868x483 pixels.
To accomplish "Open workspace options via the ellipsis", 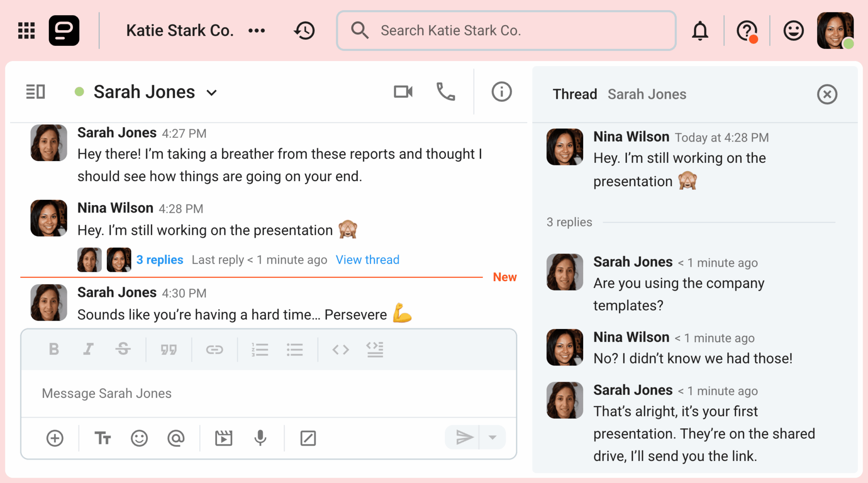I will (256, 30).
